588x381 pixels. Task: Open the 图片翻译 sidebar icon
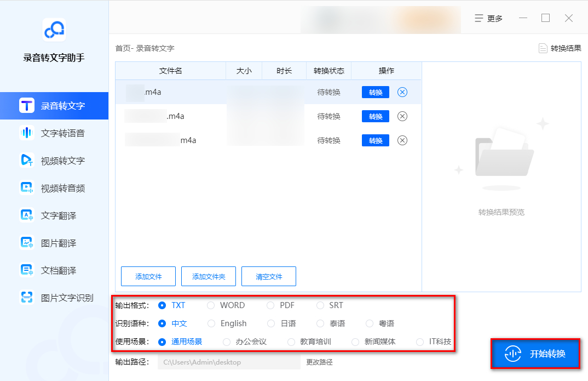click(x=27, y=243)
